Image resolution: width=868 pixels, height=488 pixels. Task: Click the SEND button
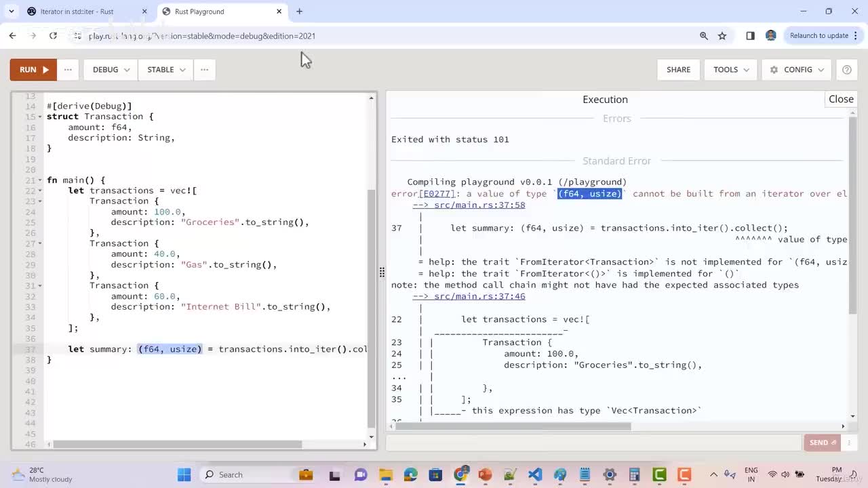coord(823,443)
